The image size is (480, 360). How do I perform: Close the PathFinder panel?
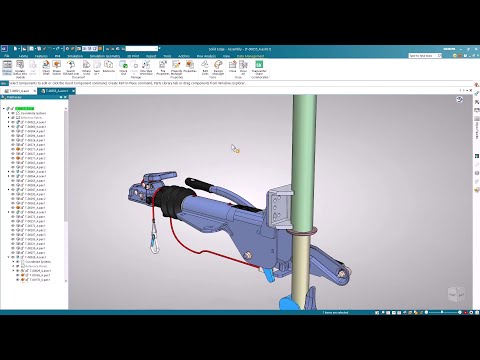tap(66, 97)
